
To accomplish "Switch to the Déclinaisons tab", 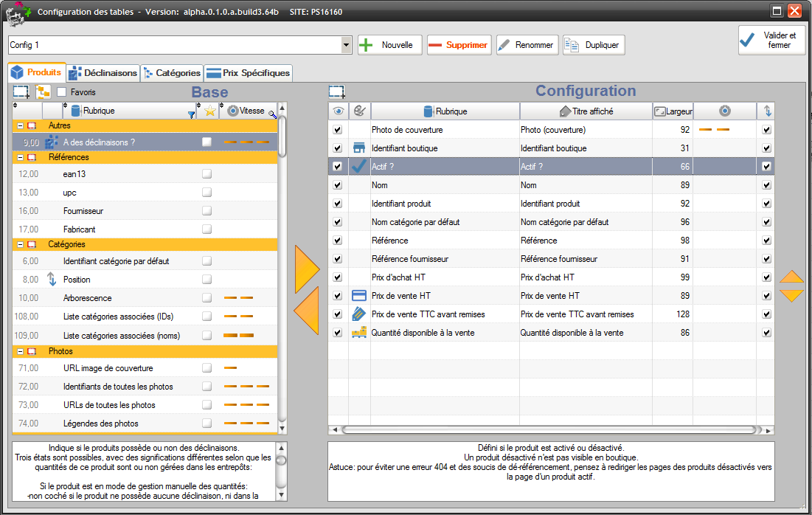I will pos(103,72).
